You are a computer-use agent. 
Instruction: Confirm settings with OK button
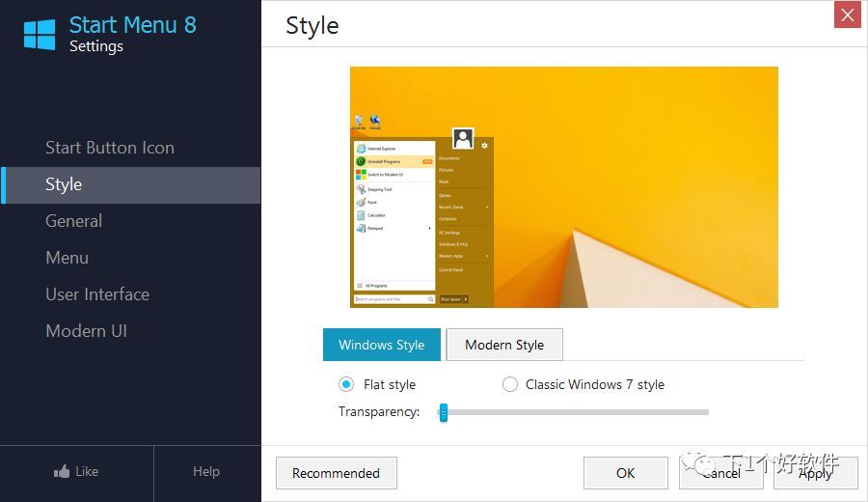point(626,473)
